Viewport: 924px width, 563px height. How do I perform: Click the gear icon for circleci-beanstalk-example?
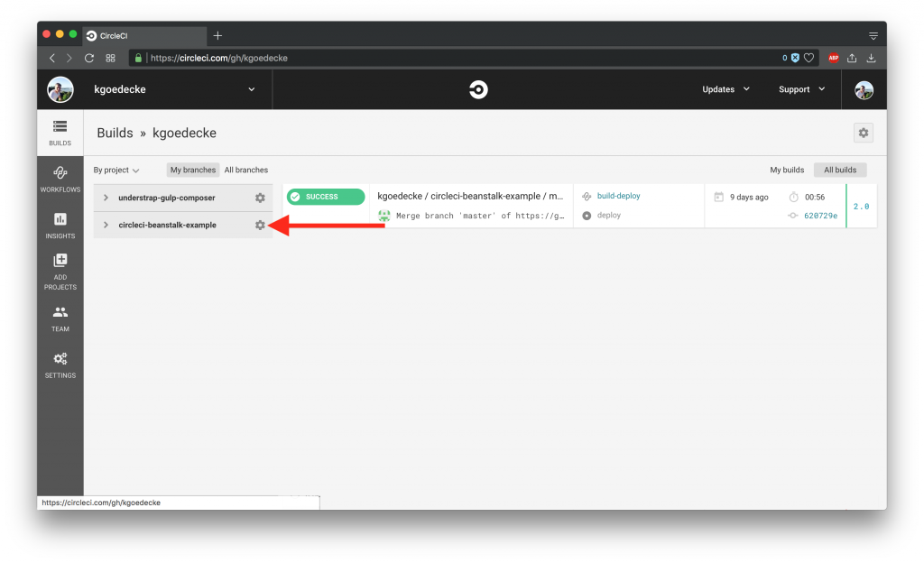coord(260,225)
